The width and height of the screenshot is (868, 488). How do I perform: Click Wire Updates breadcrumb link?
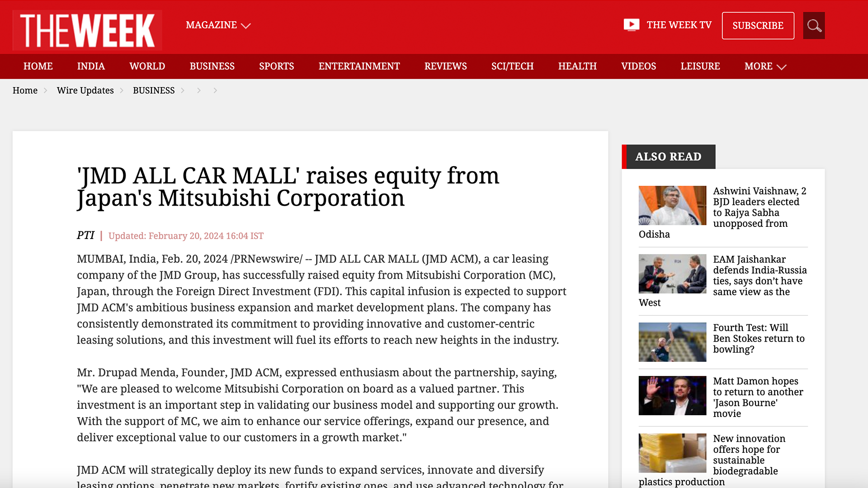[x=85, y=90]
